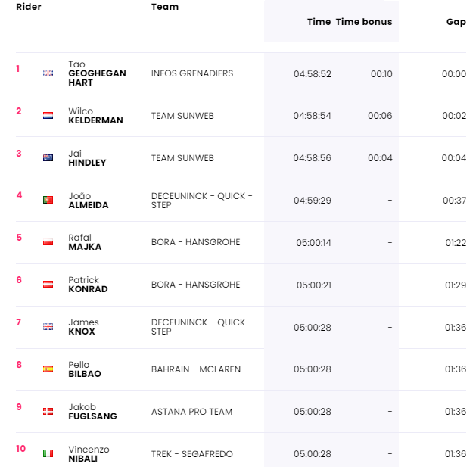Click the Australian flag beside Jai Hindley
Image resolution: width=476 pixels, height=467 pixels.
tap(48, 158)
